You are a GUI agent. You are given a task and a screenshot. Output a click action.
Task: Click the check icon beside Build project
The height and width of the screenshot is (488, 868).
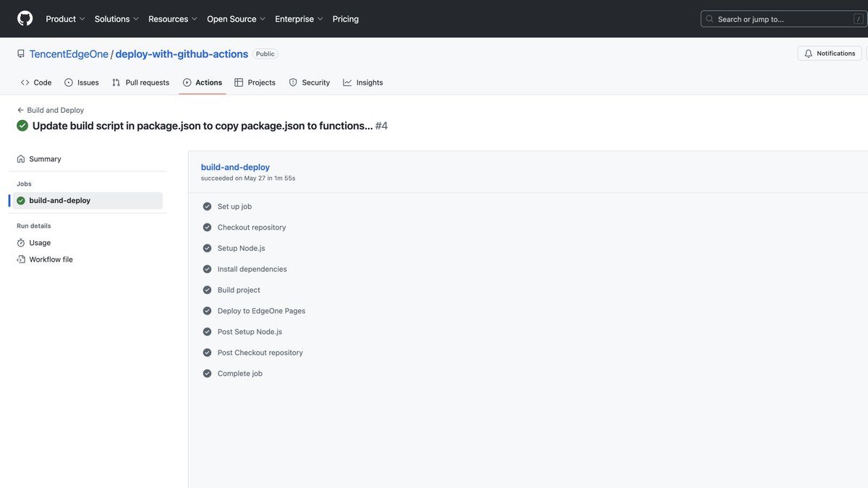click(x=207, y=290)
